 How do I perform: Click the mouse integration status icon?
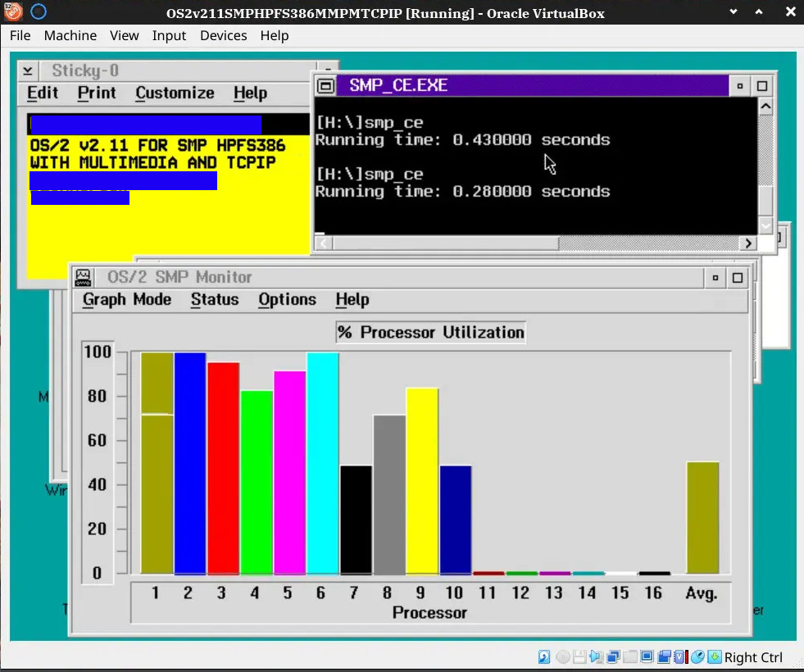click(697, 656)
